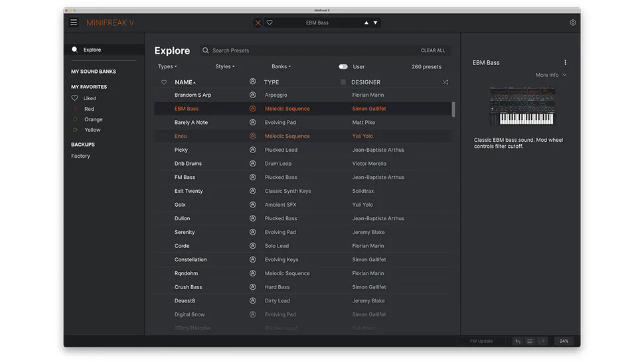The width and height of the screenshot is (644, 362).
Task: Click the Arturia icon in the Dnb Drums row
Action: coord(252,164)
